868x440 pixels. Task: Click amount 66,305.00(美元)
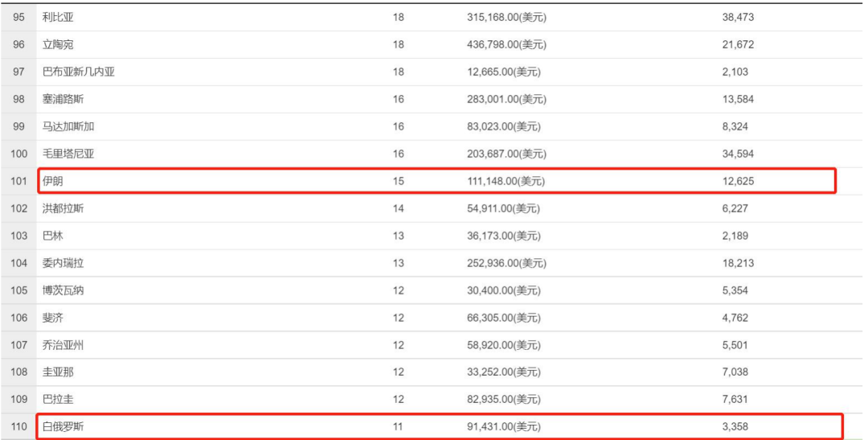pos(504,318)
